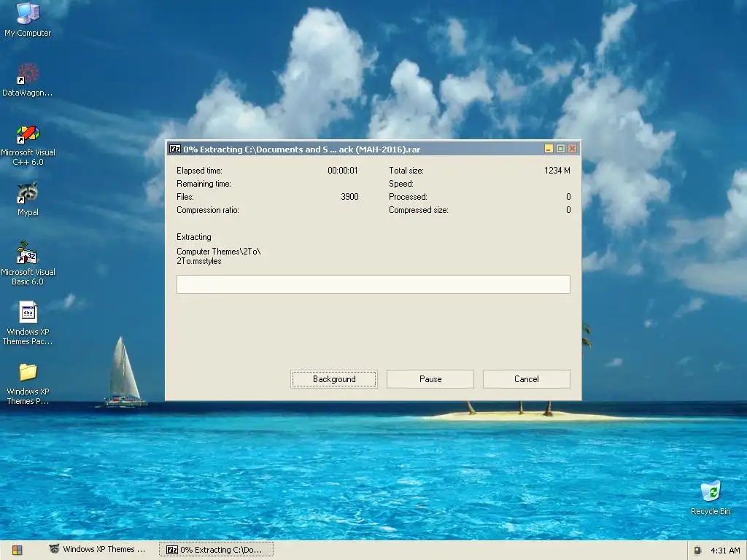This screenshot has width=747, height=560.
Task: Click the Compression ratio label
Action: (x=208, y=210)
